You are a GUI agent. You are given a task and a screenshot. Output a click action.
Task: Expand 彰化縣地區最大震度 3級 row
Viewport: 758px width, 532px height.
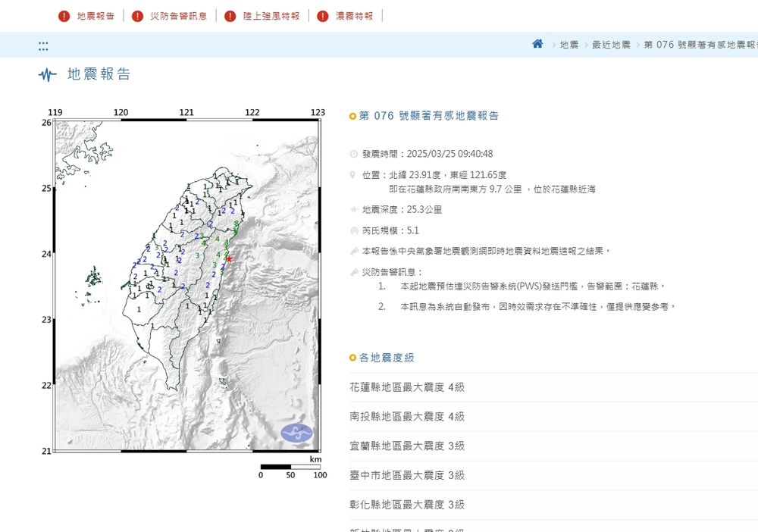click(x=407, y=505)
